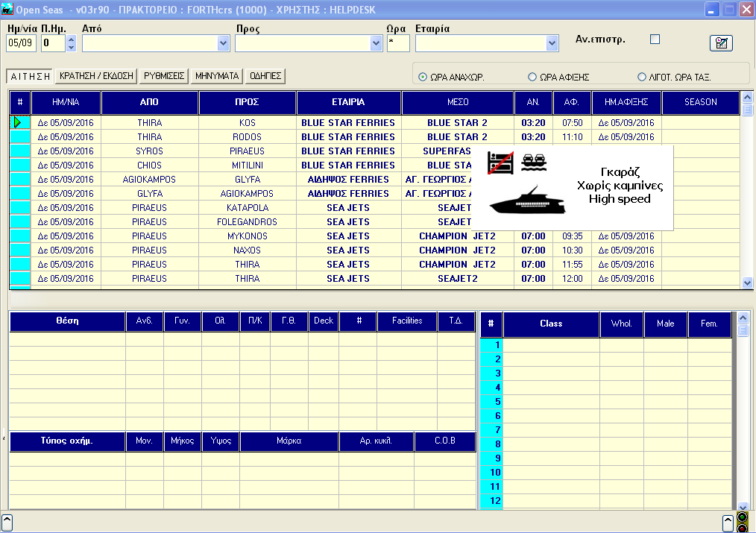
Task: Switch to the ΑΙΤΗΣΗ tab
Action: (x=30, y=76)
